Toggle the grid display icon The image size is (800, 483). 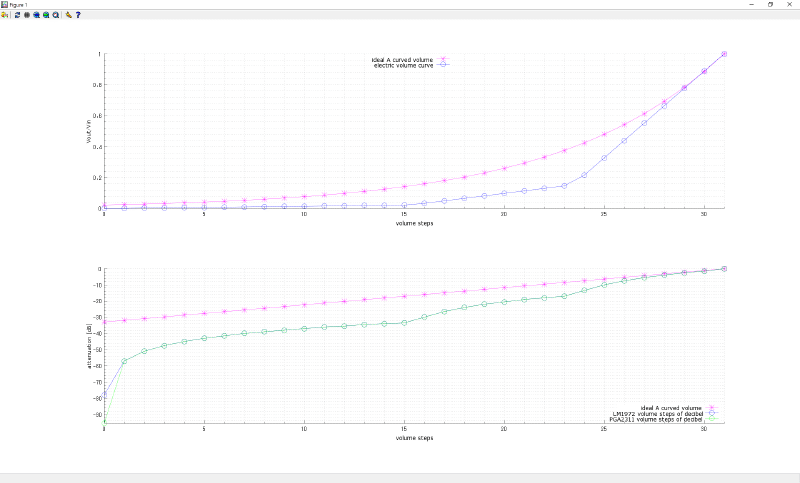27,15
